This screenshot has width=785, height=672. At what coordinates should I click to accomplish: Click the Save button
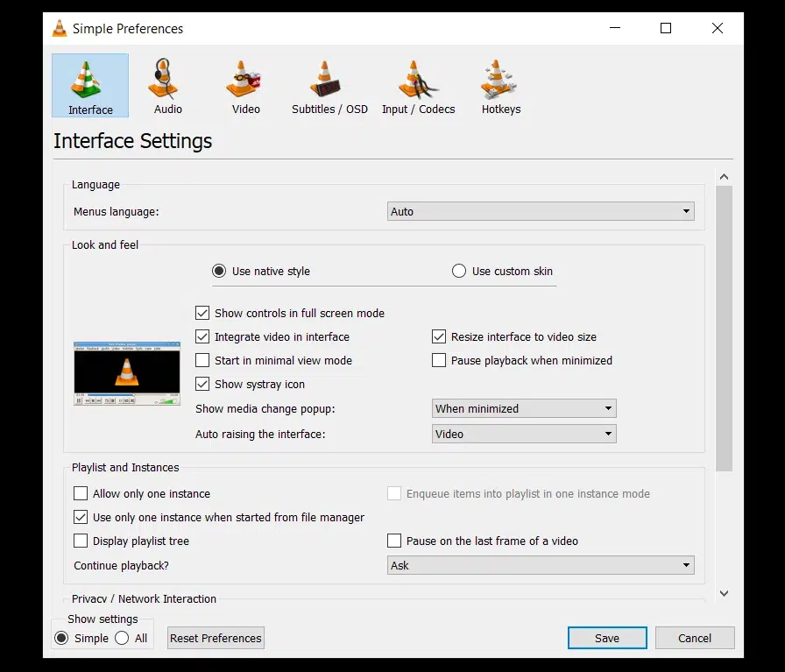click(x=607, y=638)
